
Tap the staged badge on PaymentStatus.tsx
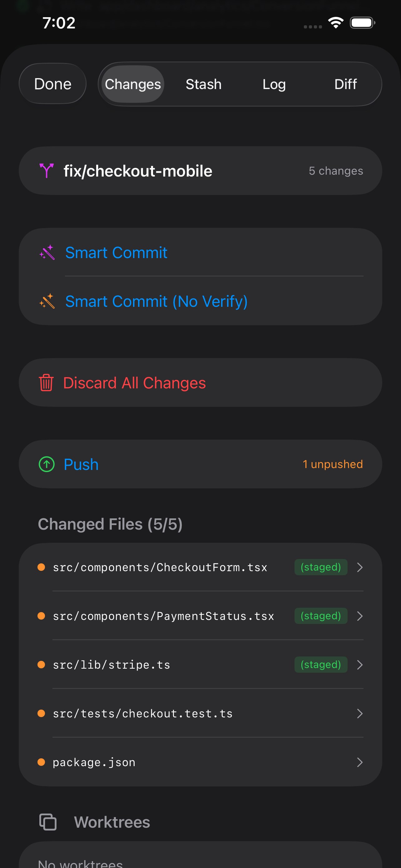[320, 616]
